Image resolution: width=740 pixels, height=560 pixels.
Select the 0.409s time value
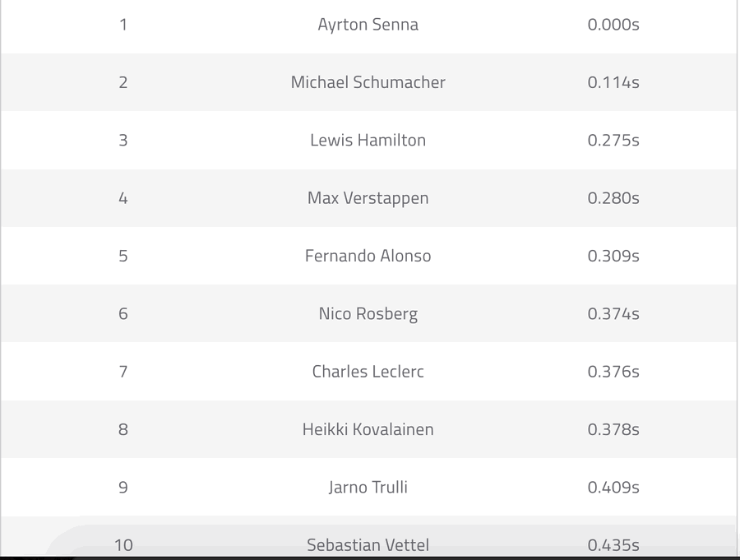pyautogui.click(x=613, y=487)
